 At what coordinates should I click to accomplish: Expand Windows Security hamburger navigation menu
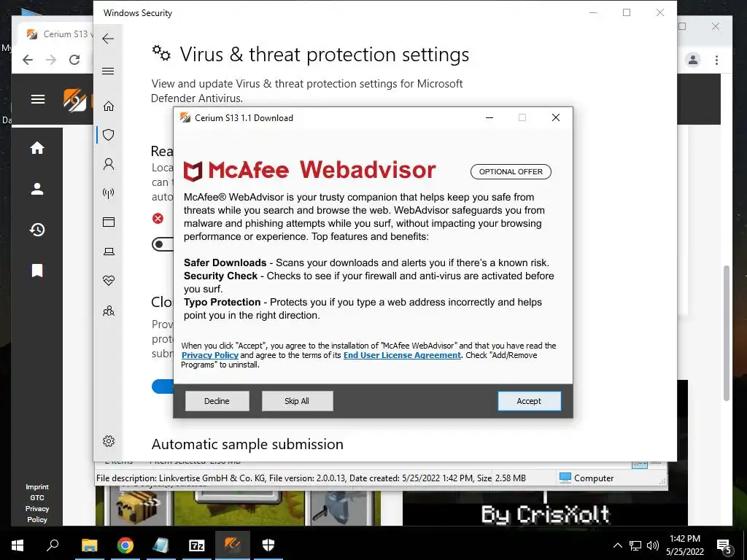coord(108,71)
